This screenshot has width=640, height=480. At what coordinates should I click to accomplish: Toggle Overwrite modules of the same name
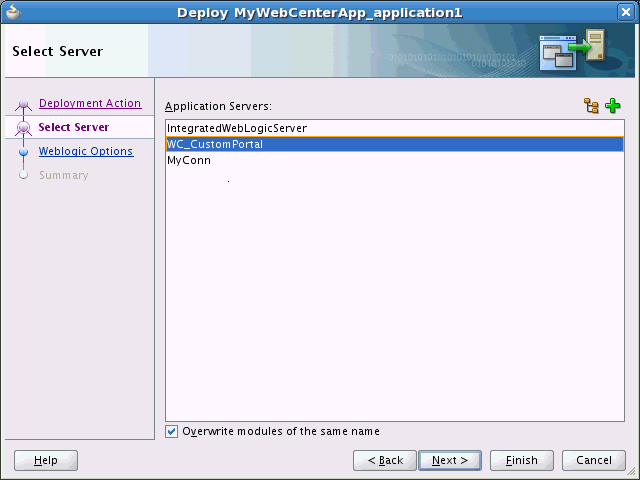click(x=171, y=431)
